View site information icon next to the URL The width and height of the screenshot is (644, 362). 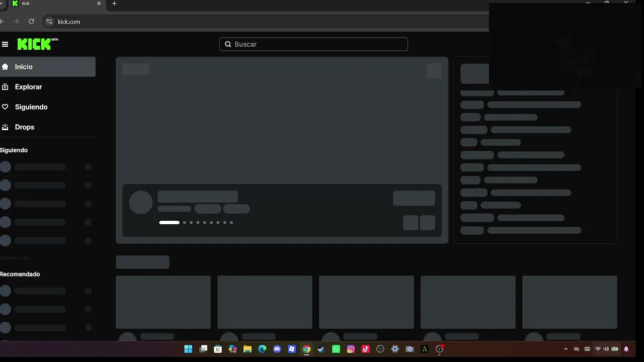[49, 22]
